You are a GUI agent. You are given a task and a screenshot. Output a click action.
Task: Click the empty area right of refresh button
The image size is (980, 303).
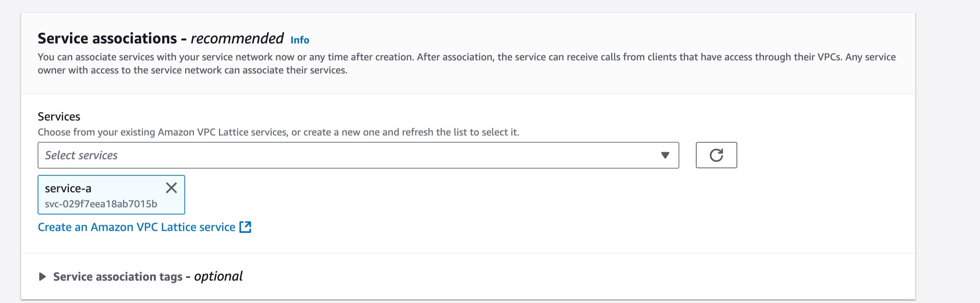click(822, 155)
